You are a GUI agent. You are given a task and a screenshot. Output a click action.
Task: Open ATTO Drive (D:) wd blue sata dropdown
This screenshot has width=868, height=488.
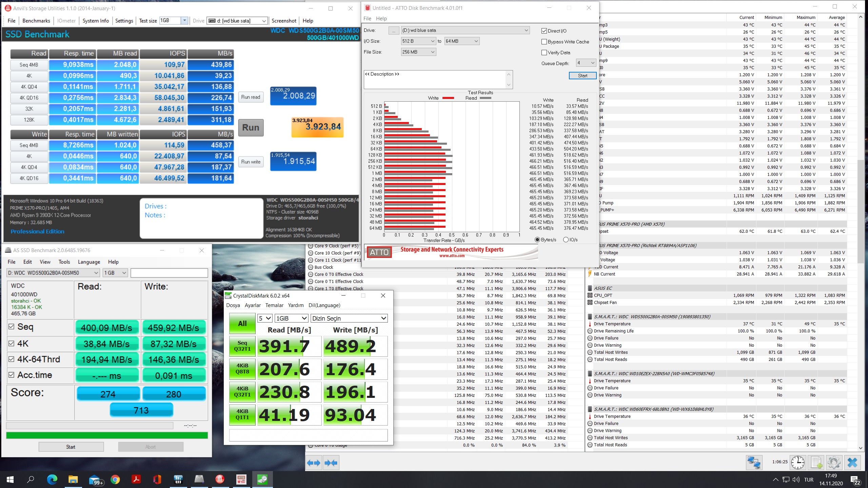(465, 30)
